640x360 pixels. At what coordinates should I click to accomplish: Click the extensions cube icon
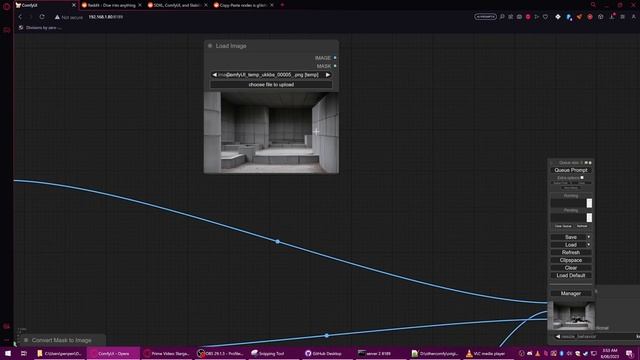[x=600, y=17]
